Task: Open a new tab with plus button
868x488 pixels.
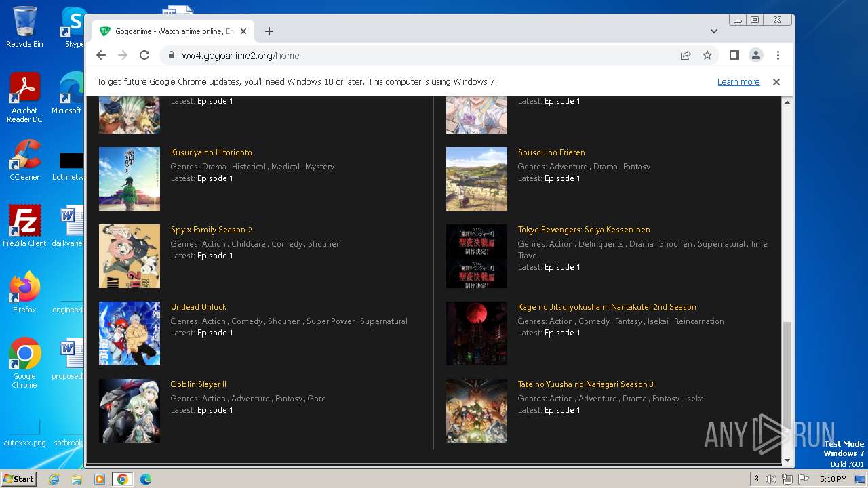Action: pyautogui.click(x=269, y=31)
